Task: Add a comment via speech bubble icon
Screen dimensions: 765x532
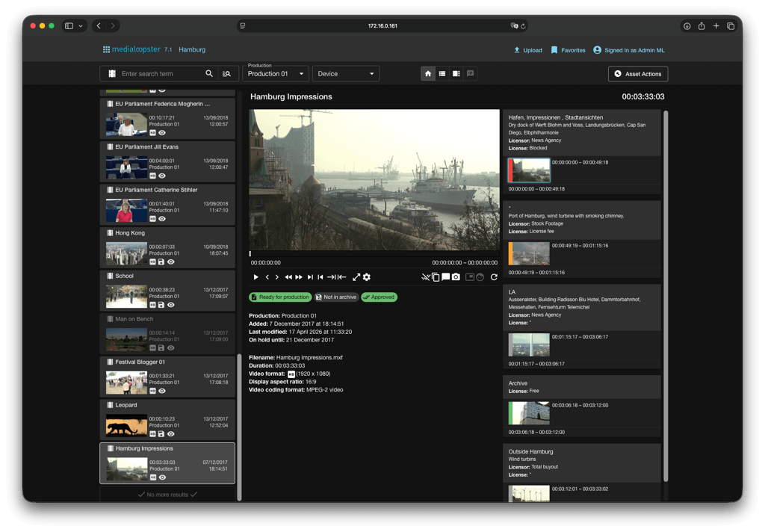Action: click(x=445, y=277)
